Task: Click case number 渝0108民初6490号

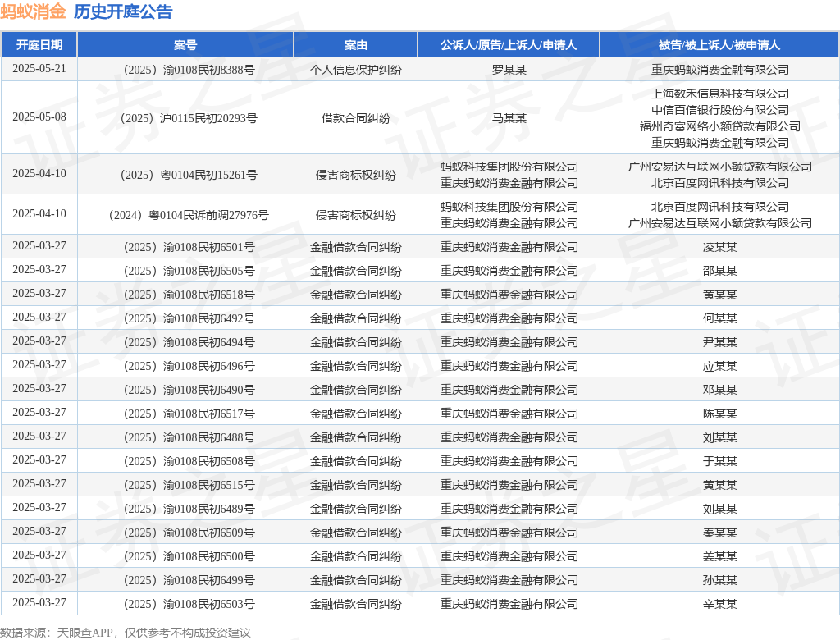Action: click(189, 390)
